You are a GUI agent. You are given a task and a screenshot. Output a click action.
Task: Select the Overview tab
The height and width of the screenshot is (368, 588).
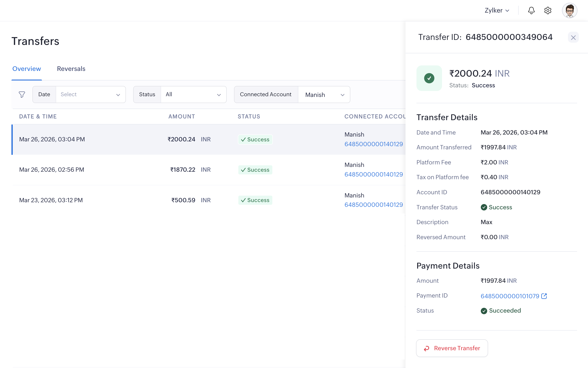click(x=26, y=69)
